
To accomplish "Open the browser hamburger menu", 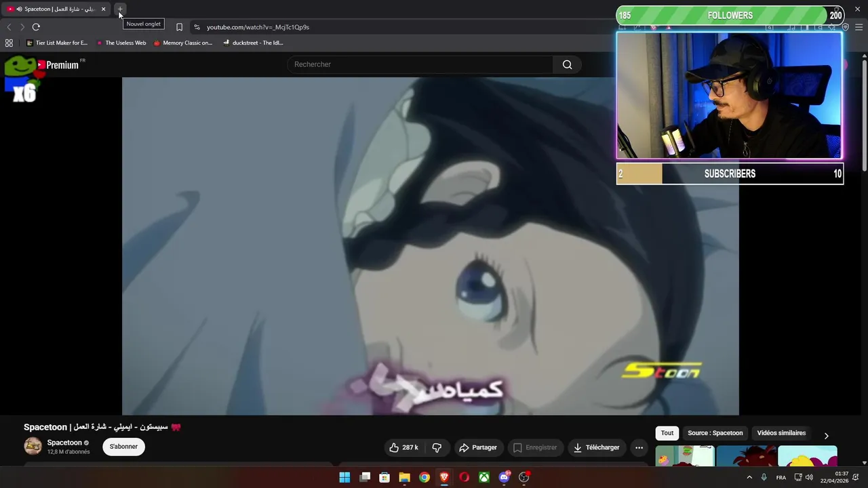I will click(x=859, y=27).
